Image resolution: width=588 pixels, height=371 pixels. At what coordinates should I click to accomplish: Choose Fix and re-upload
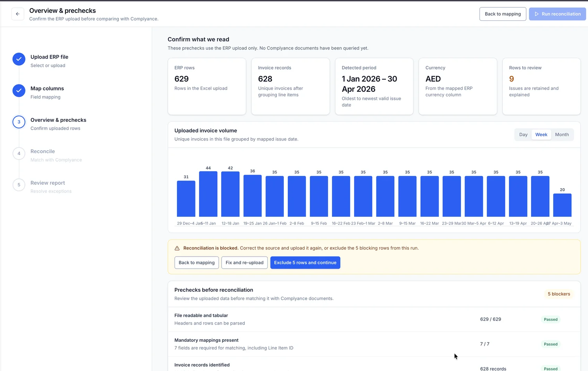tap(244, 263)
